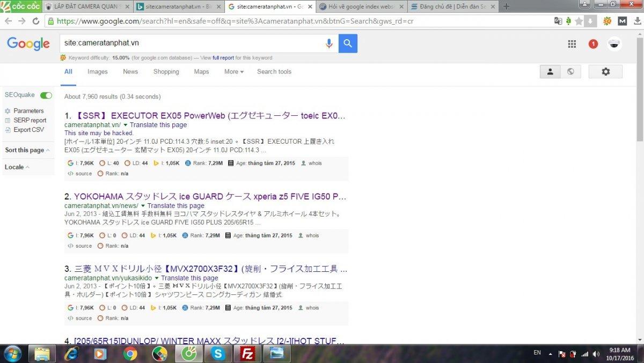
Task: Open the full report keyword difficulty link
Action: point(223,58)
